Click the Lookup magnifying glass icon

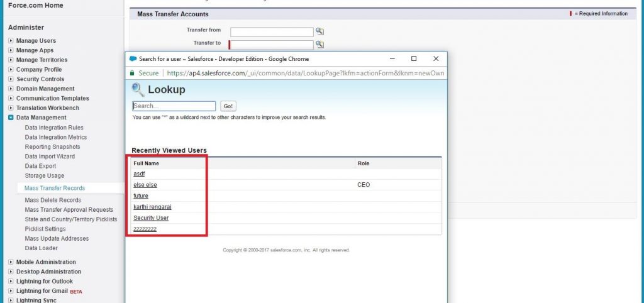coord(138,89)
